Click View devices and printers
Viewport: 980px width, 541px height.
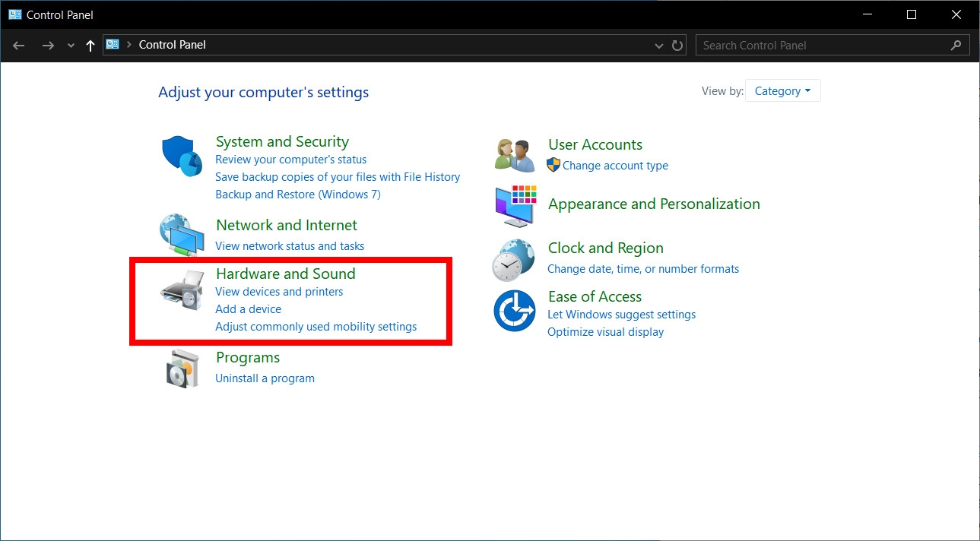coord(279,292)
